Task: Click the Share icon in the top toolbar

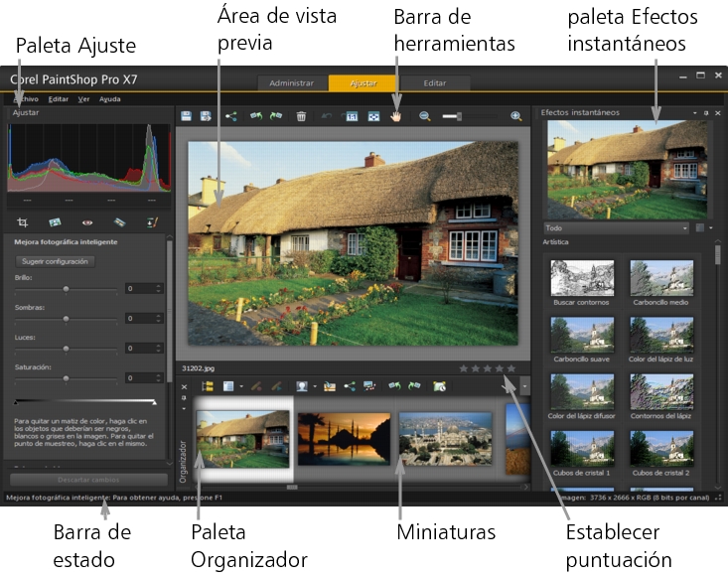Action: (x=230, y=116)
